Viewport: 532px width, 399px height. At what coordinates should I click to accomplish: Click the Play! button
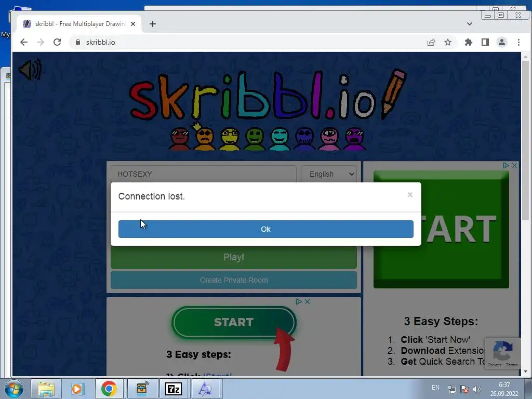click(x=233, y=257)
